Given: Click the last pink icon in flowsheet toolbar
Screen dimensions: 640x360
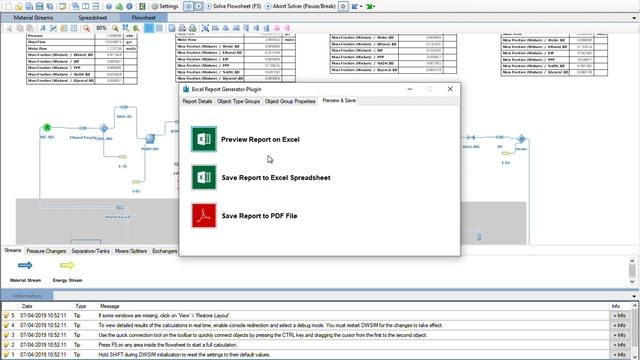Looking at the screenshot, I should pos(287,28).
